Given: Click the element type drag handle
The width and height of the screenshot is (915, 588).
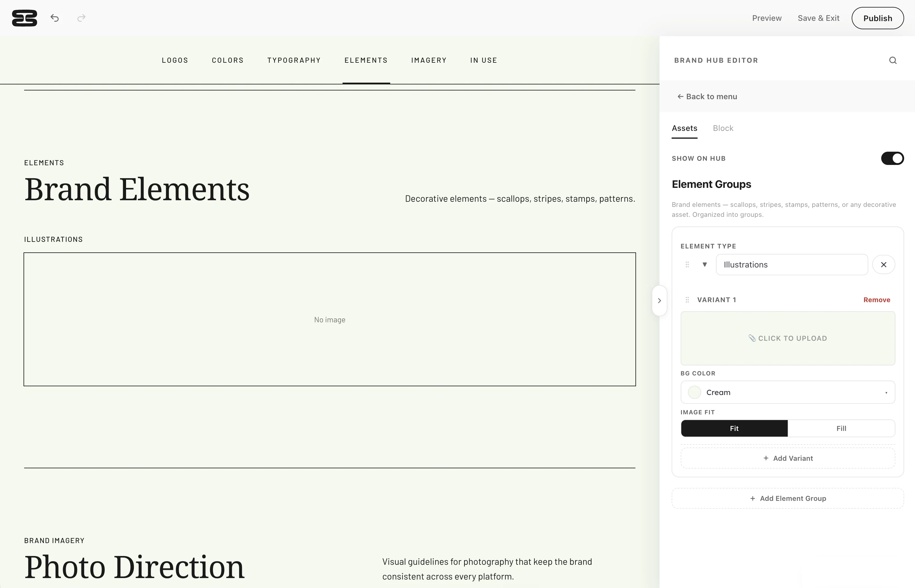Looking at the screenshot, I should coord(687,265).
